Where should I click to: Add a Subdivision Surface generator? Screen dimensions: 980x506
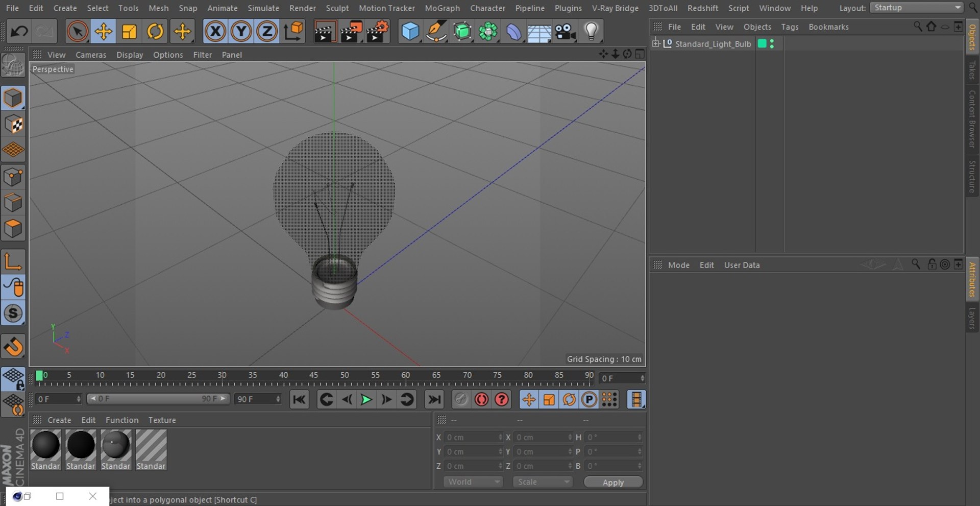point(462,32)
